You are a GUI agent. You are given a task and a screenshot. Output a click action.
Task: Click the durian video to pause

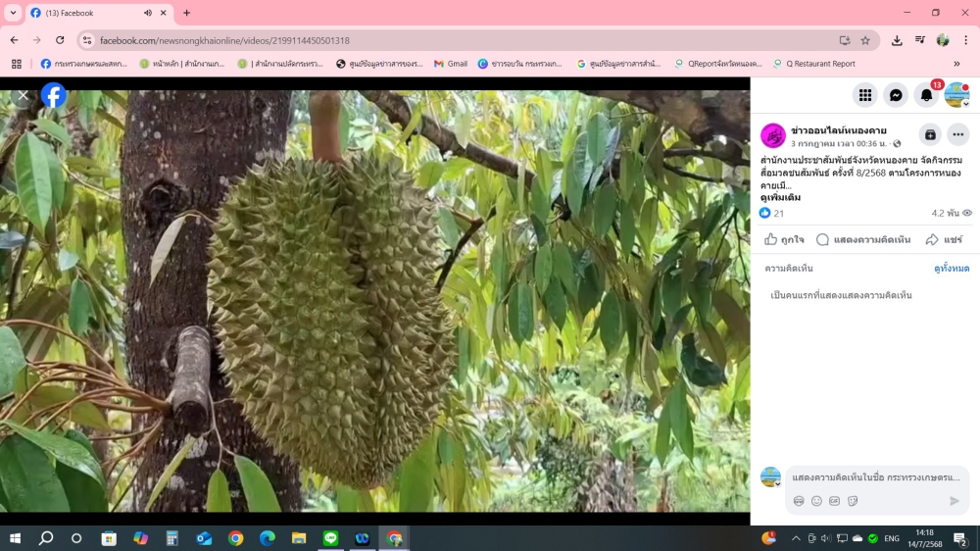375,301
